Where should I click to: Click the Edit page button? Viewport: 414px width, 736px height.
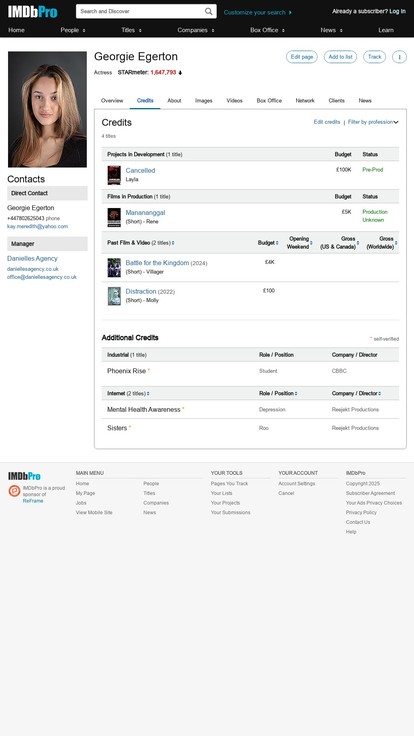point(302,57)
